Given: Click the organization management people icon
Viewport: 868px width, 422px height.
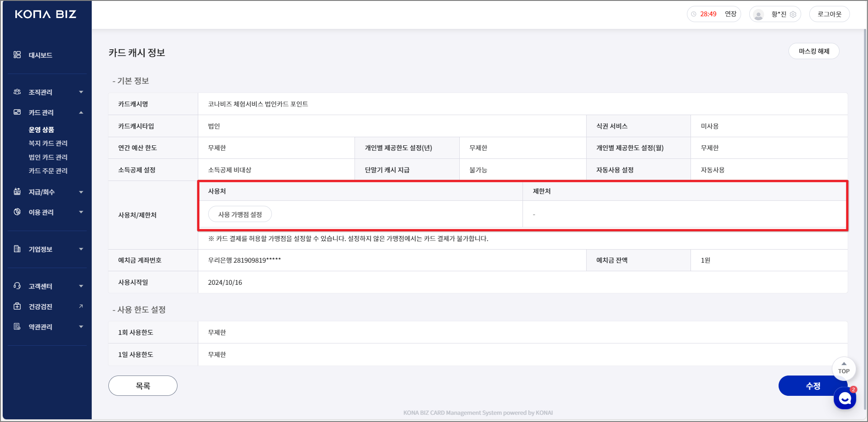Looking at the screenshot, I should pyautogui.click(x=17, y=92).
